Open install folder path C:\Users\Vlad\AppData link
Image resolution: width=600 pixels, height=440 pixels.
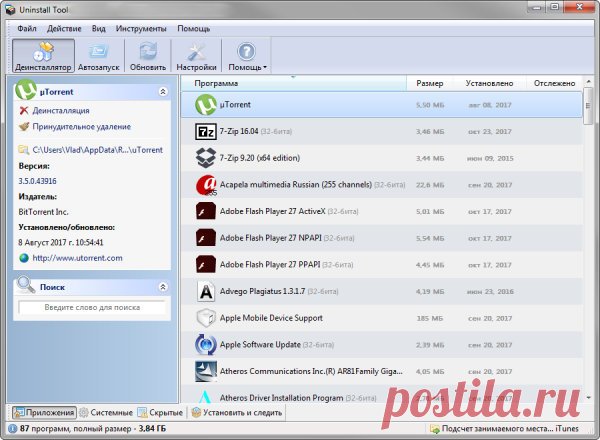tap(98, 150)
